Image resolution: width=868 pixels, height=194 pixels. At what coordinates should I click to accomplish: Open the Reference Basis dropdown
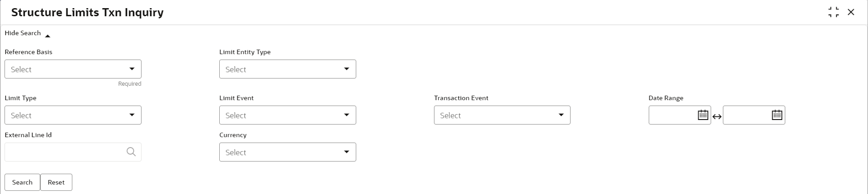68,69
